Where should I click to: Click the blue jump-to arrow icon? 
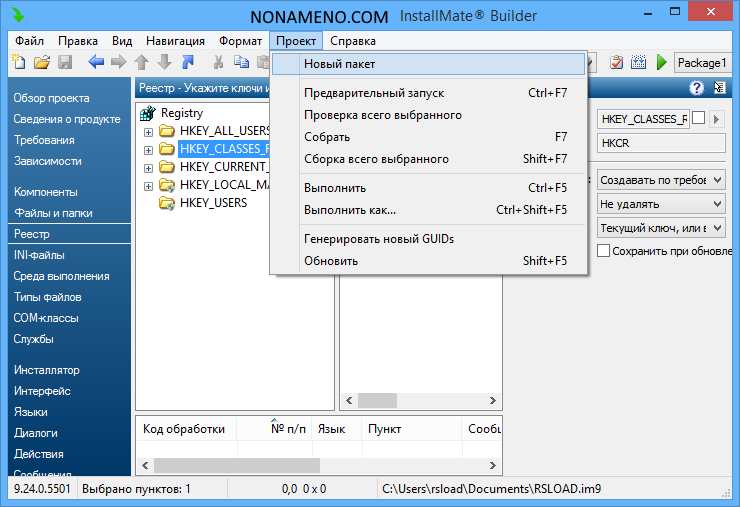(187, 63)
